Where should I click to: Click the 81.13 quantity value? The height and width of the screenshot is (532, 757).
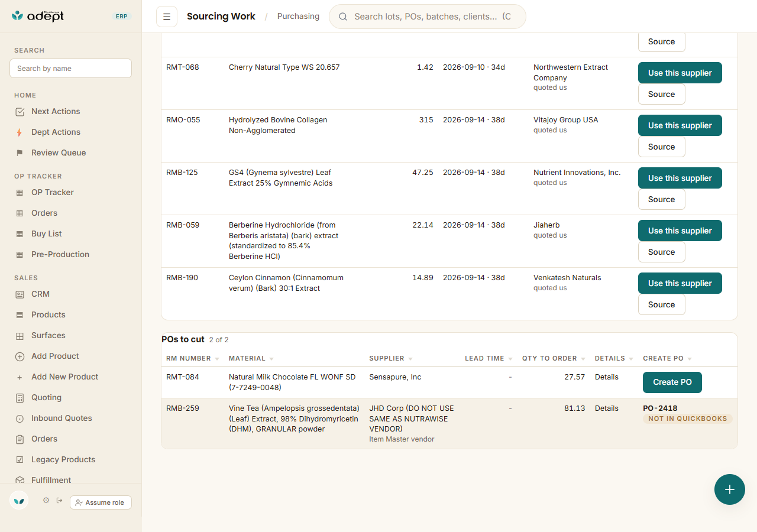tap(575, 408)
